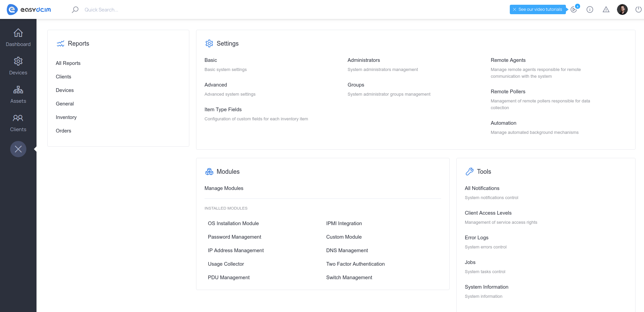Open Remote Pollers settings
Screen dimensions: 644x312
508,92
